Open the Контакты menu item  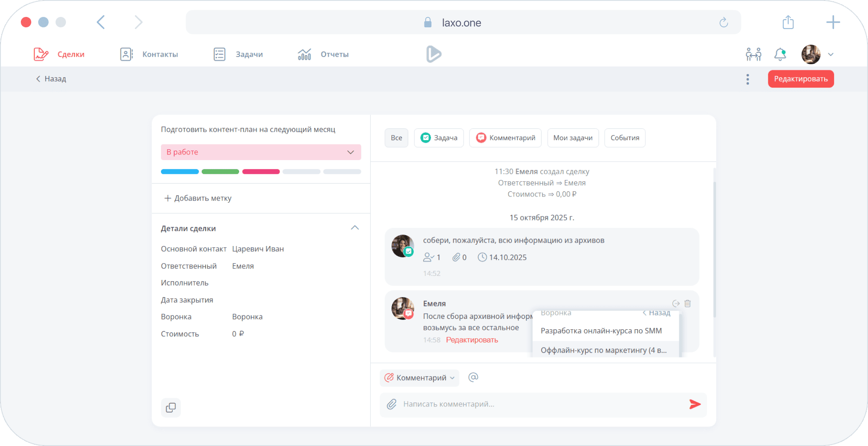point(149,54)
